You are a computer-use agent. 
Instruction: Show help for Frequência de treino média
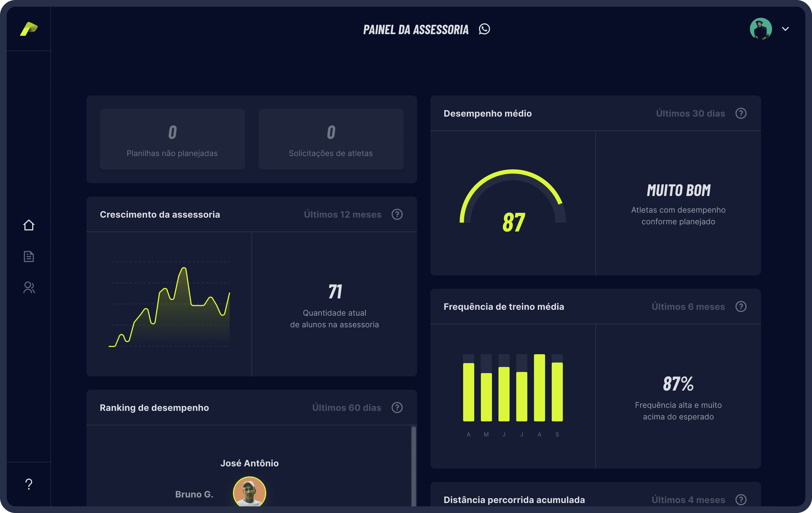[x=741, y=306]
